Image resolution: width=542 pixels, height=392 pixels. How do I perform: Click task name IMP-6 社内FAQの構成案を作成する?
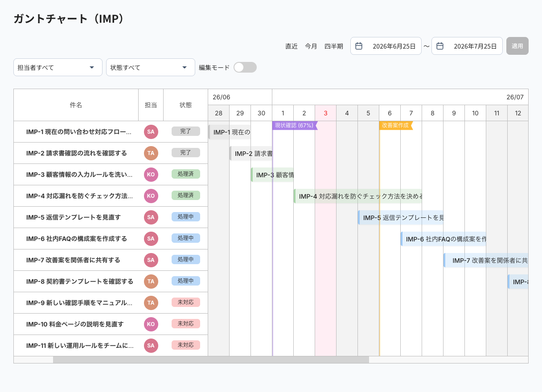pos(77,239)
